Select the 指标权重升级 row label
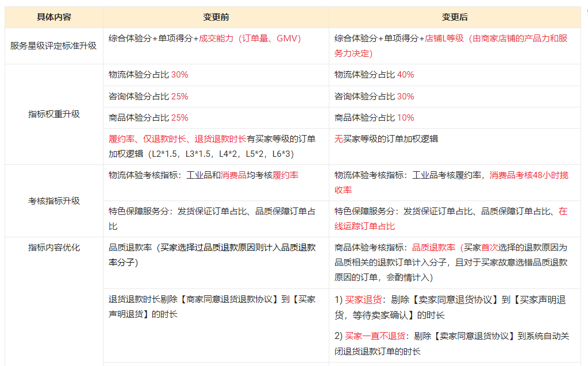This screenshot has height=366, width=588. [54, 114]
